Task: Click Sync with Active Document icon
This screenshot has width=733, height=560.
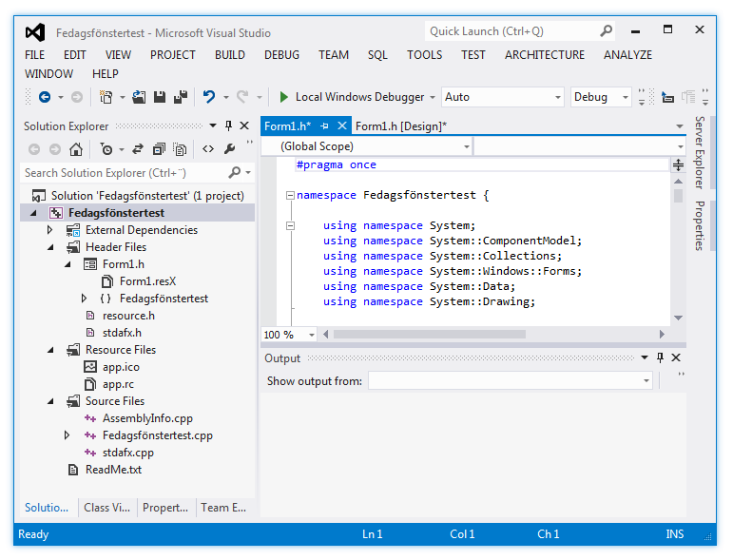Action: 138,149
